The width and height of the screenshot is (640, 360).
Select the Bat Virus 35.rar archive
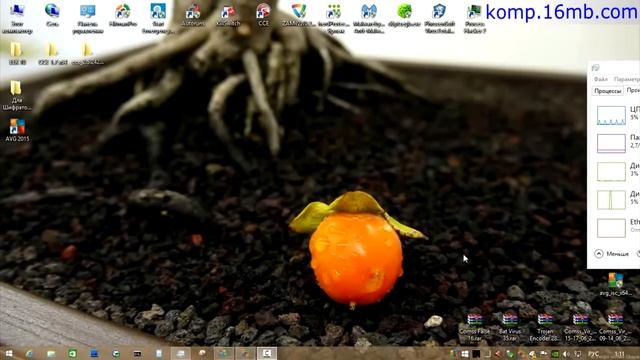pos(510,327)
